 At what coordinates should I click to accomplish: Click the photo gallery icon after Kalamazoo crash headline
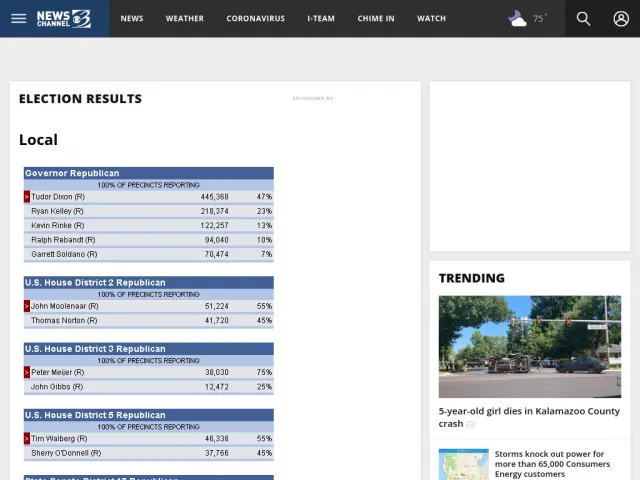point(471,424)
